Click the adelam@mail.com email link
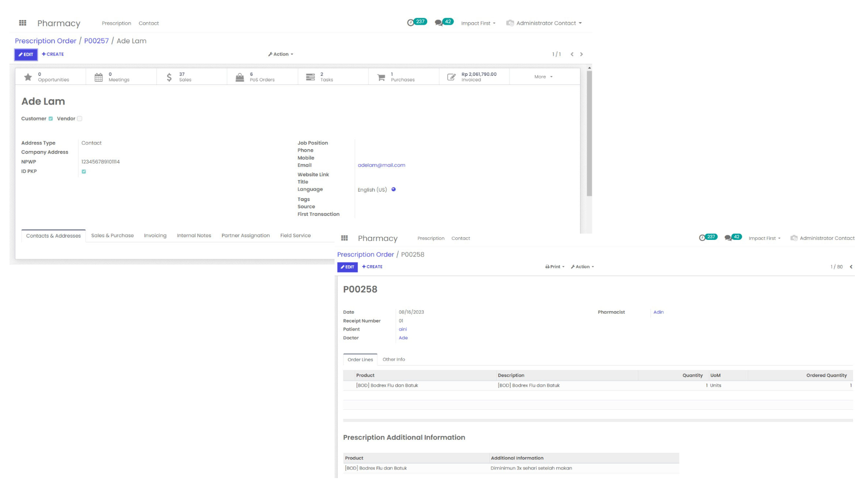Image resolution: width=868 pixels, height=488 pixels. 381,165
